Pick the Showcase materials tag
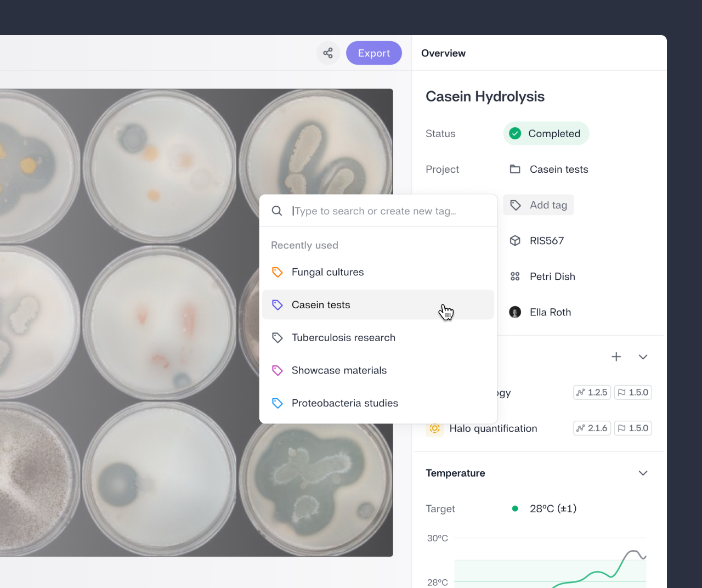This screenshot has height=588, width=702. click(x=339, y=371)
